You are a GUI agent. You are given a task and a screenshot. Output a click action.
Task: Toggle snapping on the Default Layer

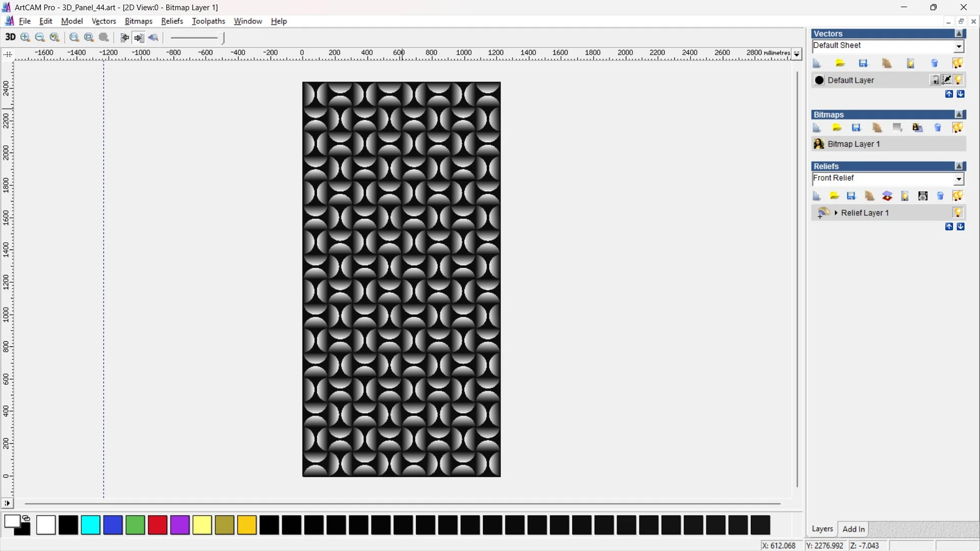coord(947,80)
